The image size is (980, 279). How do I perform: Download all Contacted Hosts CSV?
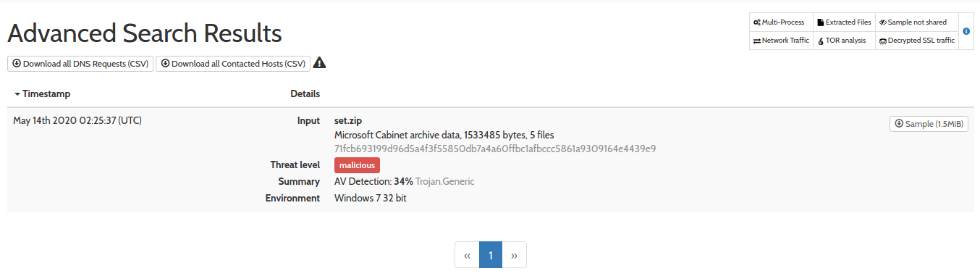point(233,64)
